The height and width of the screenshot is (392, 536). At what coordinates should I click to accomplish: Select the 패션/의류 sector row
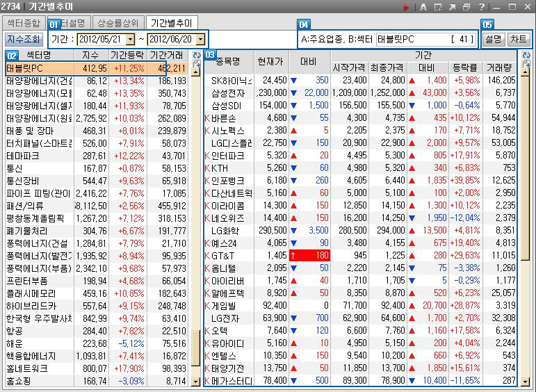tap(97, 206)
